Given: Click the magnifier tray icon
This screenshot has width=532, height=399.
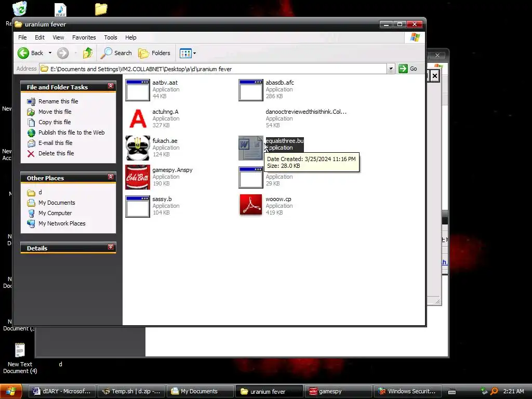Looking at the screenshot, I should (x=494, y=391).
